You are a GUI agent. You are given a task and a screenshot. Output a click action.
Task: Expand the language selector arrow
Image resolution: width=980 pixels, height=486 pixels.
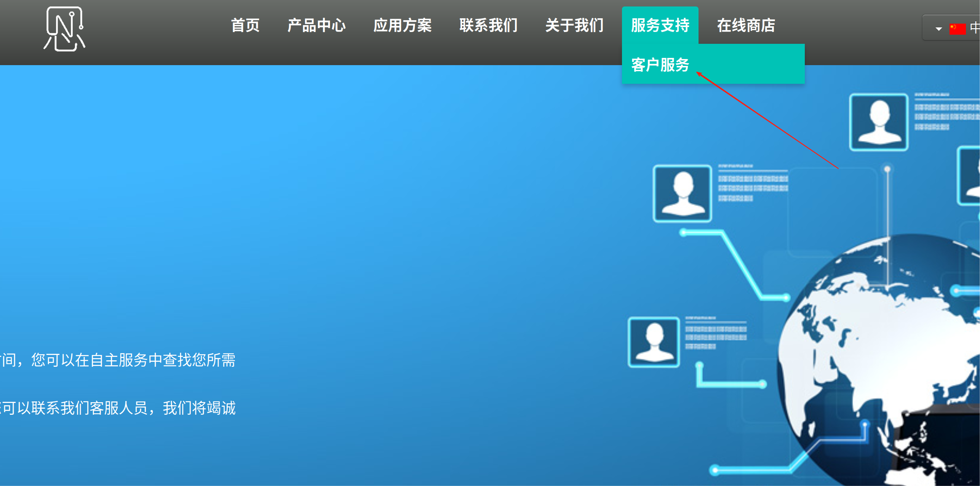tap(938, 29)
